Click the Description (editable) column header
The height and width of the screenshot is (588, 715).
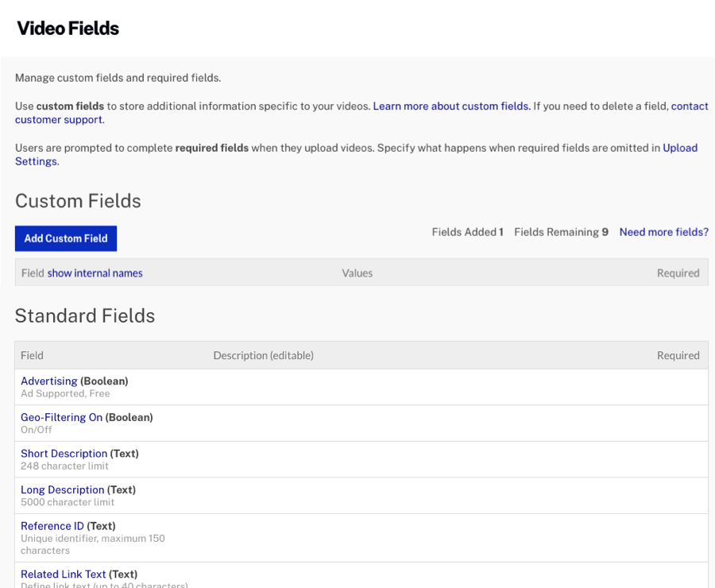[263, 355]
